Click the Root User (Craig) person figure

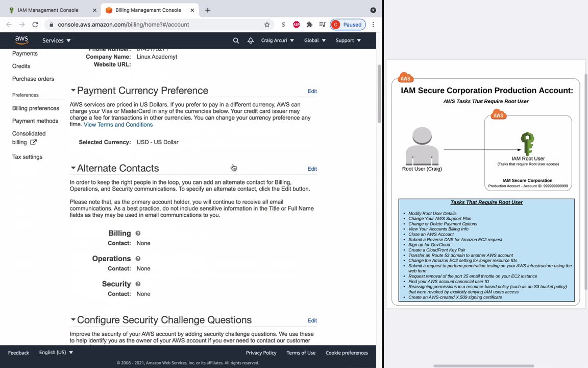(422, 146)
